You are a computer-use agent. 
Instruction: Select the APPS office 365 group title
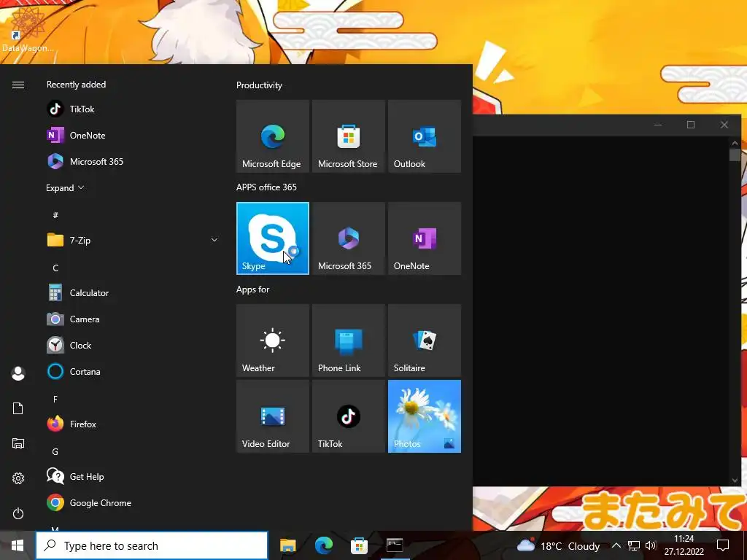point(266,187)
